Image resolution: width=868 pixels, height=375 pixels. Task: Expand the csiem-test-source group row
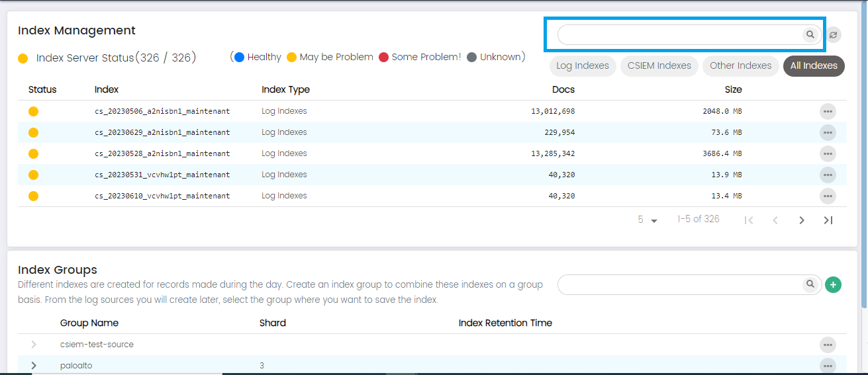(x=34, y=345)
